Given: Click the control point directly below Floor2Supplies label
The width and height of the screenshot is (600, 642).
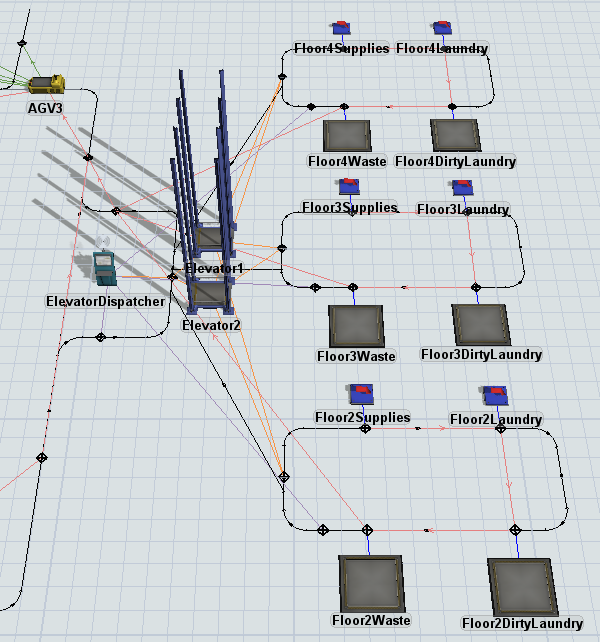Looking at the screenshot, I should coord(365,428).
